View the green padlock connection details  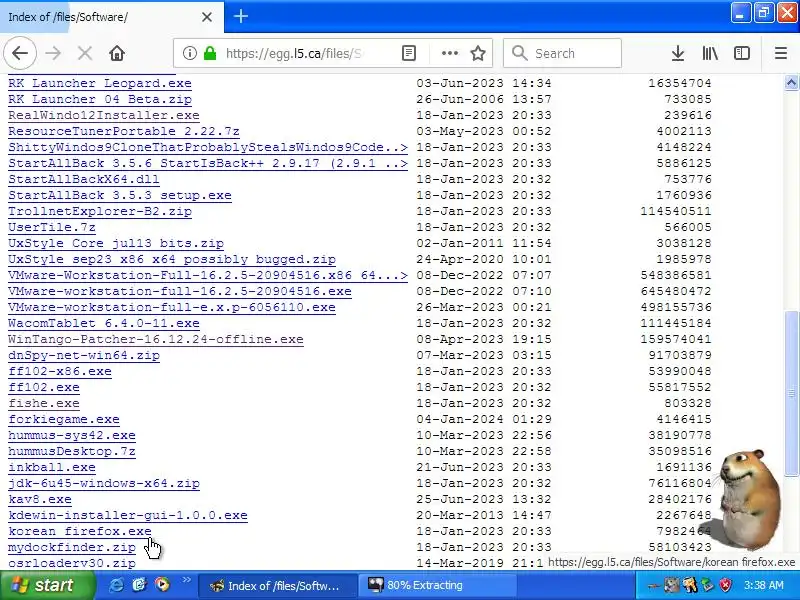[x=210, y=53]
